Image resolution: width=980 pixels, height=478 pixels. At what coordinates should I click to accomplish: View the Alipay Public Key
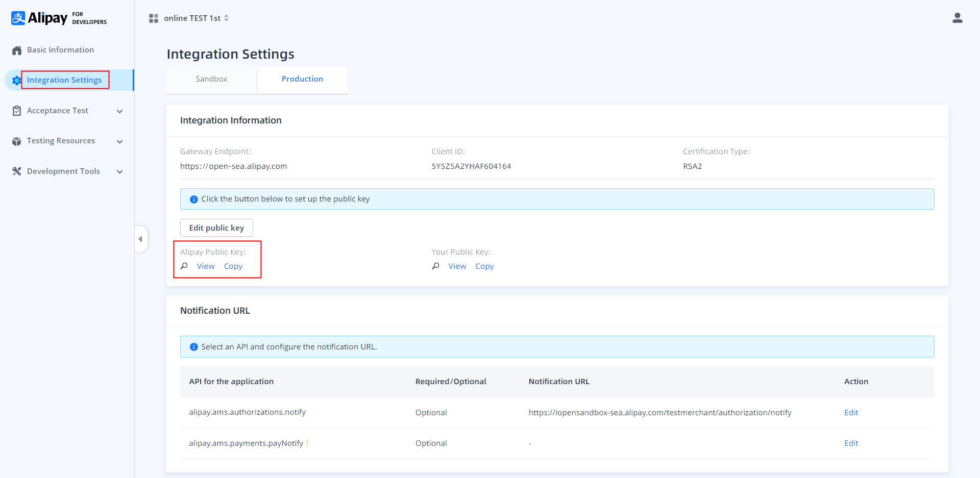tap(206, 266)
